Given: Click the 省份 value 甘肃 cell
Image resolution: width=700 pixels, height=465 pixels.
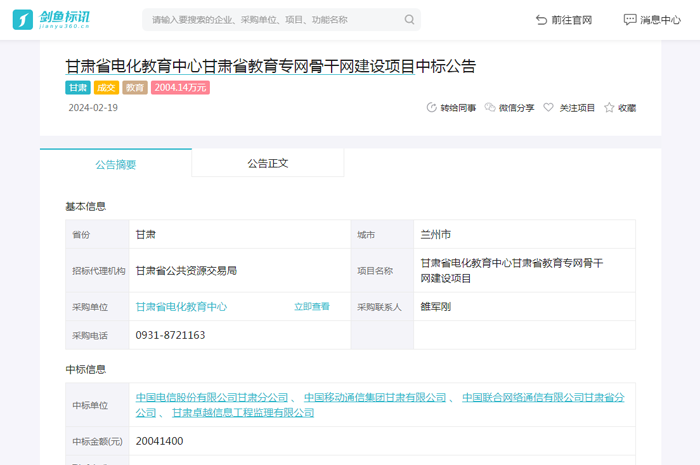Looking at the screenshot, I should click(x=240, y=234).
